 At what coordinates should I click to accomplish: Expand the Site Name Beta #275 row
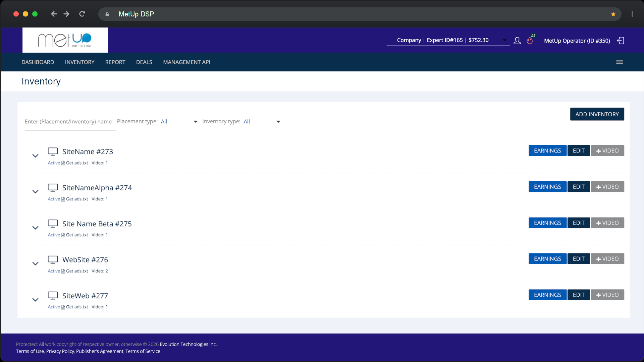pos(35,228)
